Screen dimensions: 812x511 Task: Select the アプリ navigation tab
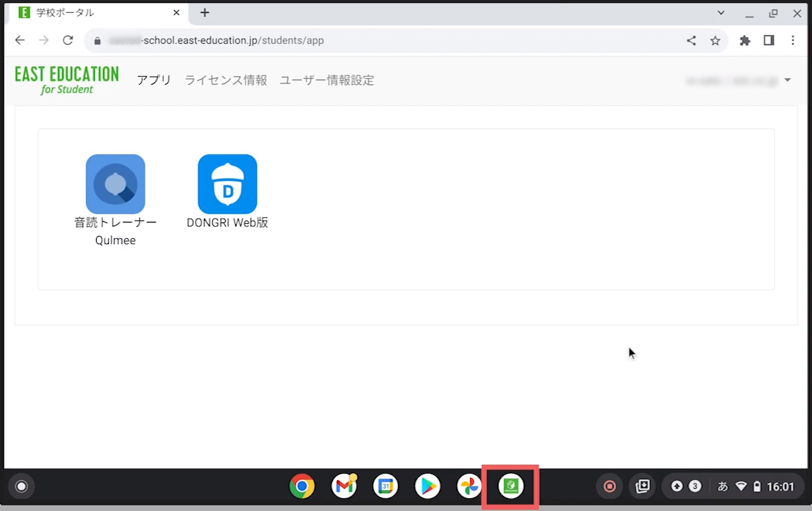point(154,80)
